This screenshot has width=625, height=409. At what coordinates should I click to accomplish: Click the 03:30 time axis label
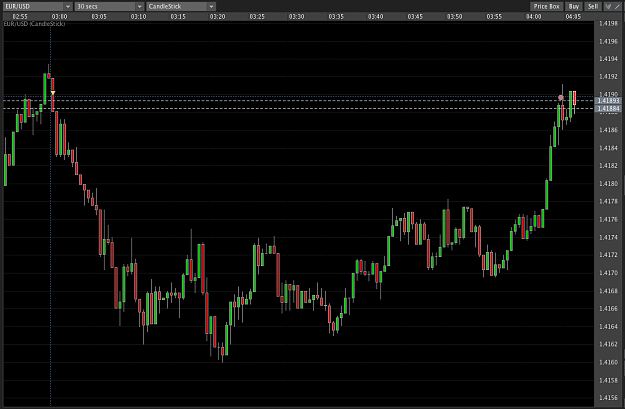point(297,17)
